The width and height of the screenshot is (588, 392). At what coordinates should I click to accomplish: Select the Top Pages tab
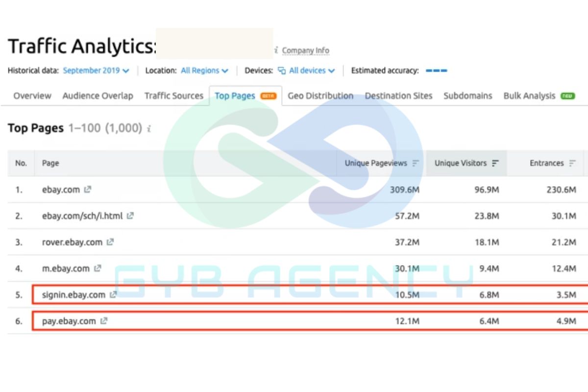245,96
